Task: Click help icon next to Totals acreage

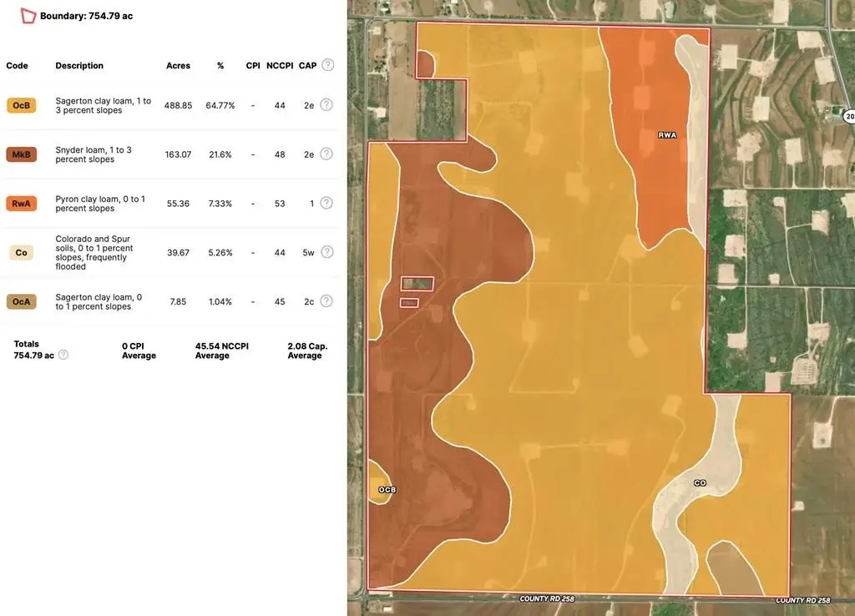Action: click(63, 355)
